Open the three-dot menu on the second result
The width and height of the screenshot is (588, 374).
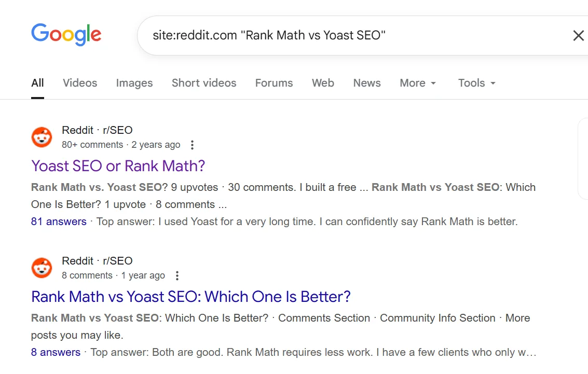(x=177, y=275)
